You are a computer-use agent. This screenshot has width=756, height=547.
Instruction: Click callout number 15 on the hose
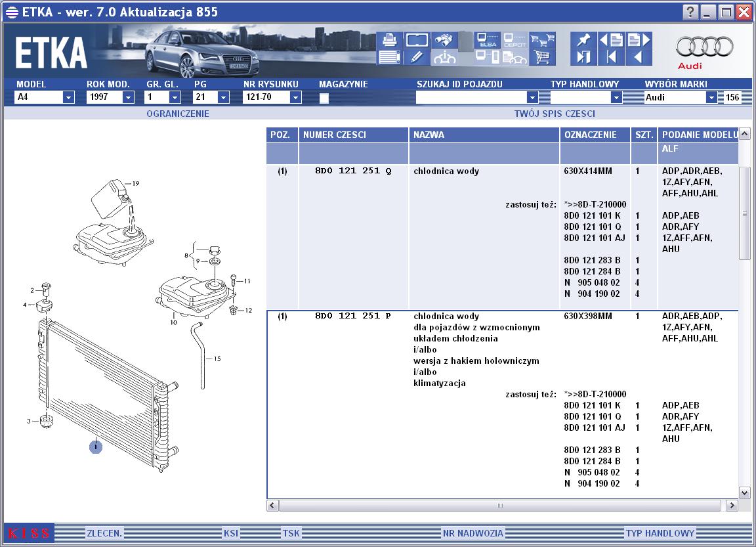217,359
